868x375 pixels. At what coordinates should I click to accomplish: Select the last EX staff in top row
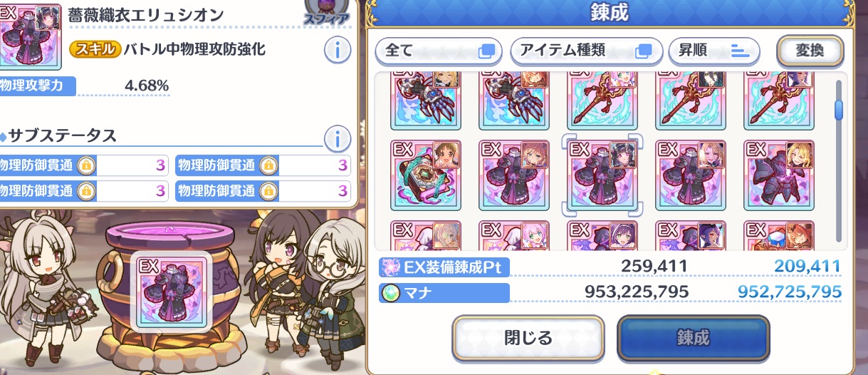point(779,101)
